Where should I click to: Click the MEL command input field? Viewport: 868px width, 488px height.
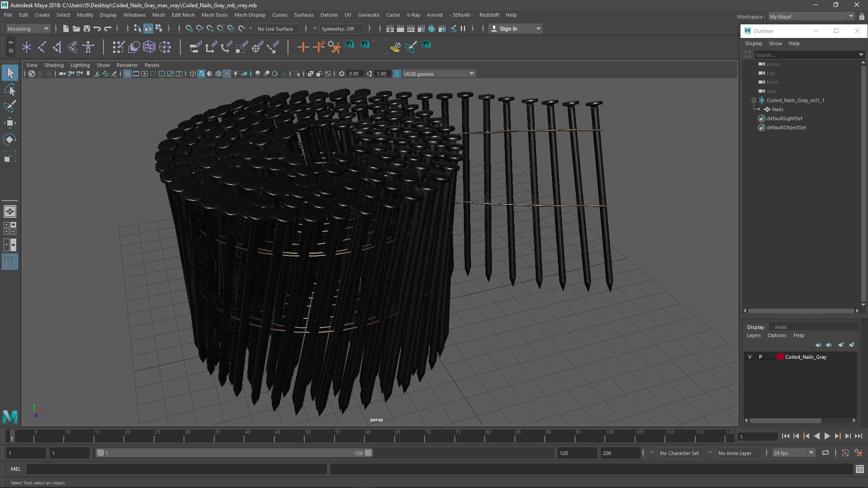pyautogui.click(x=176, y=469)
